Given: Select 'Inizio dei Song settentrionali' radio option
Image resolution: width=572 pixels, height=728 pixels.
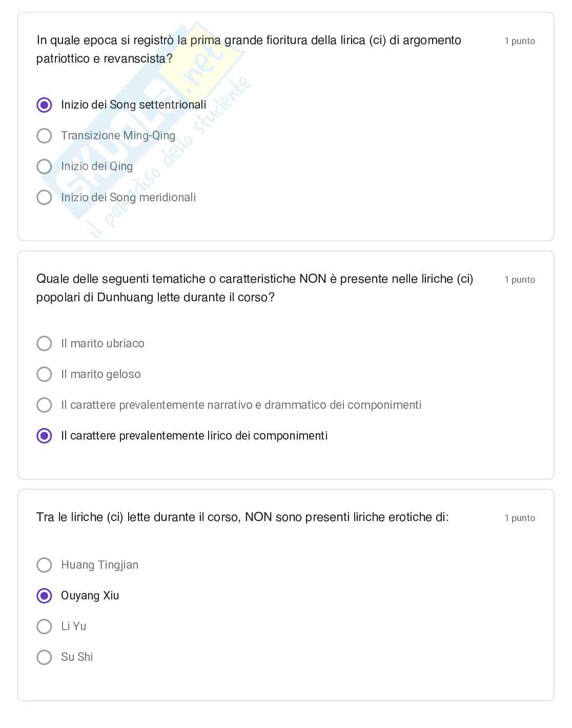Looking at the screenshot, I should tap(45, 105).
